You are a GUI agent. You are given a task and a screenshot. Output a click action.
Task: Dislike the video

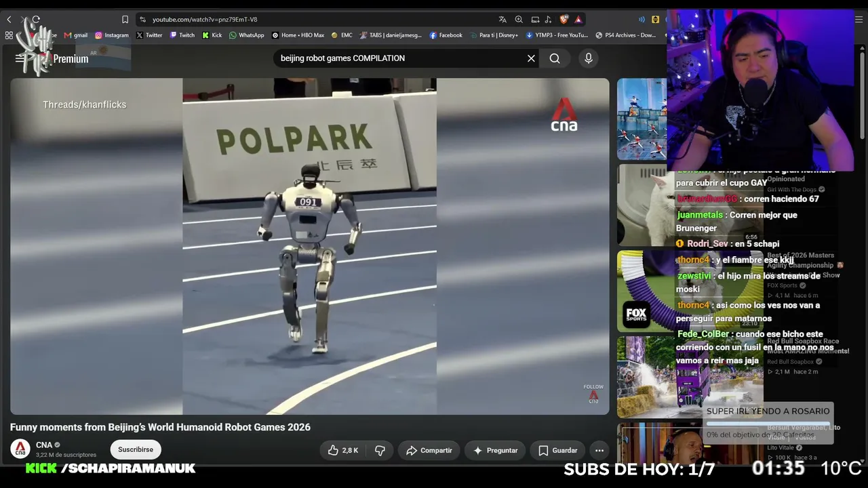(380, 450)
